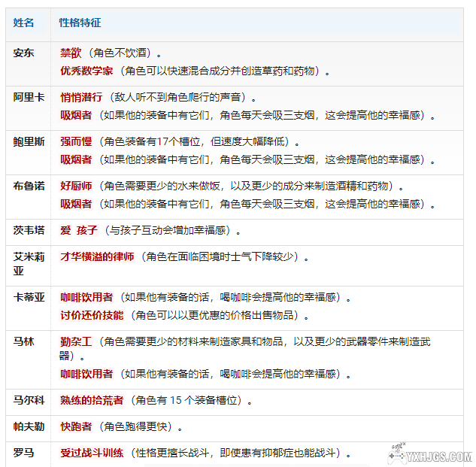Image resolution: width=476 pixels, height=467 pixels.
Task: Click 咖啡饮用者 in the 马林 row
Action: [86, 374]
